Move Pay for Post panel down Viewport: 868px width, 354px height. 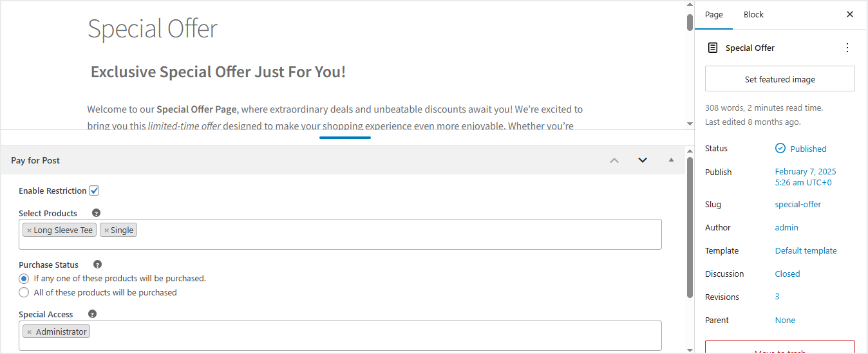coord(643,160)
